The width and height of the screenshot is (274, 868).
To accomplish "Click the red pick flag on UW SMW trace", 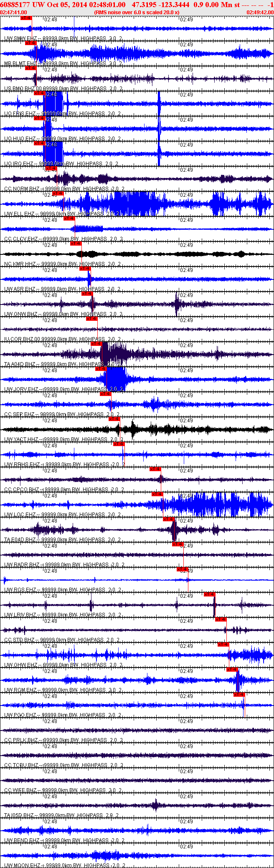I will 26,18.
